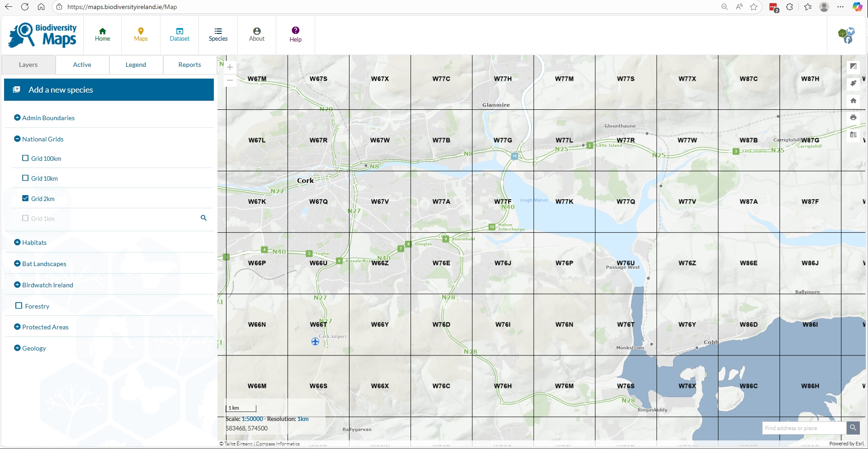Click the place search magnifier button

[x=853, y=427]
